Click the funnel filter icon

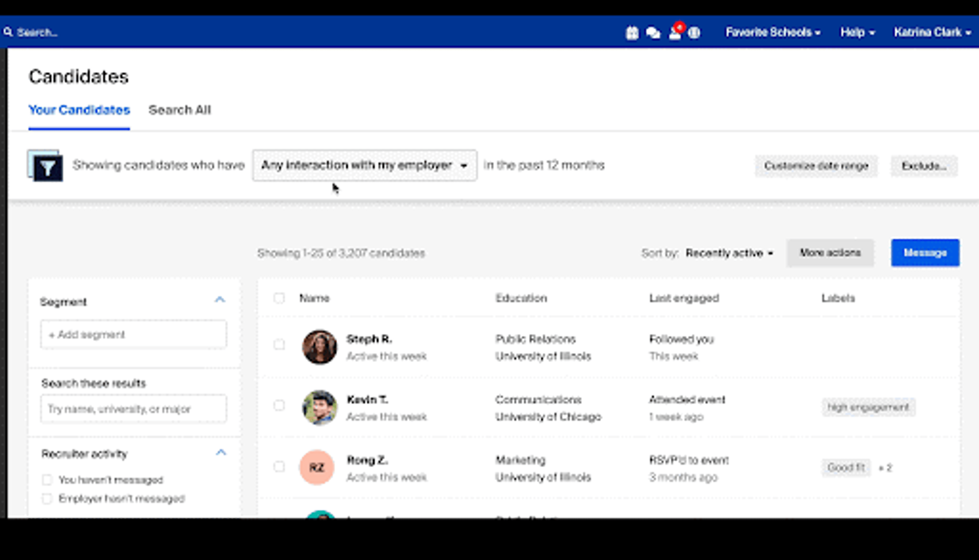[x=47, y=168]
